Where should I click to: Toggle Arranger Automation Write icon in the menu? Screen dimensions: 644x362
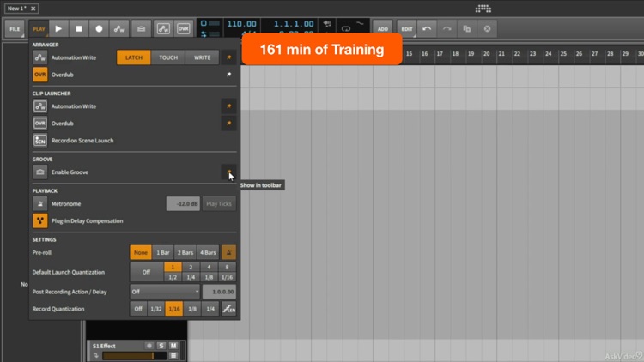point(39,57)
